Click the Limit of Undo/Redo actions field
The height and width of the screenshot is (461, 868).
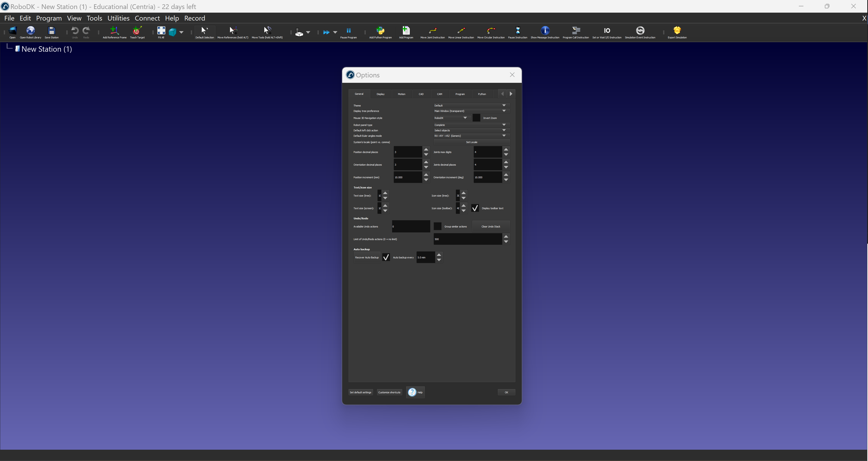click(x=467, y=239)
